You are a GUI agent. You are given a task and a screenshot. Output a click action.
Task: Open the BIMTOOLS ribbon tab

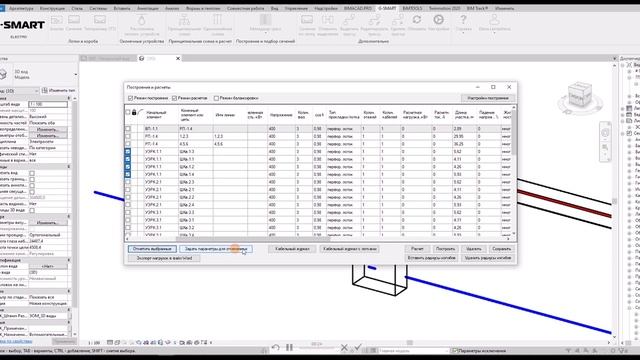tap(413, 8)
